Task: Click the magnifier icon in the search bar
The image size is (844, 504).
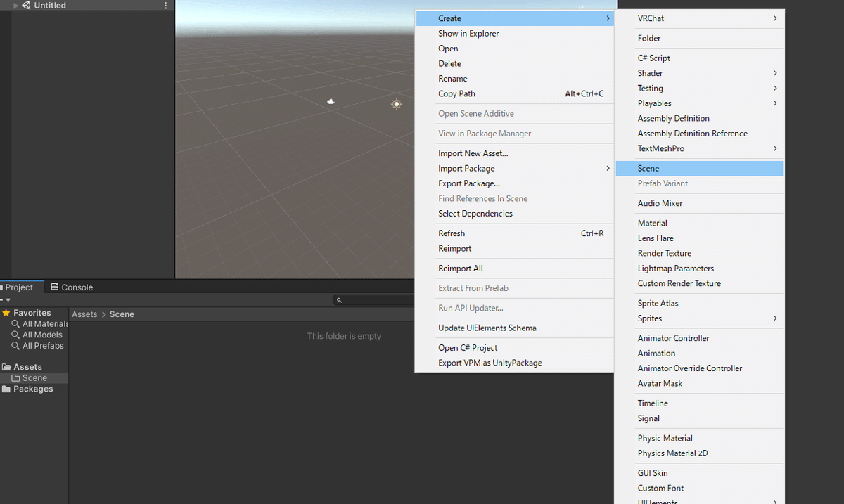Action: [339, 299]
